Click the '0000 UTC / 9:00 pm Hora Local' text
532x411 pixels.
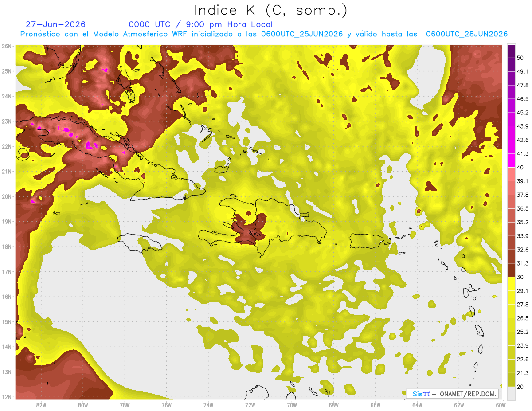coord(201,24)
